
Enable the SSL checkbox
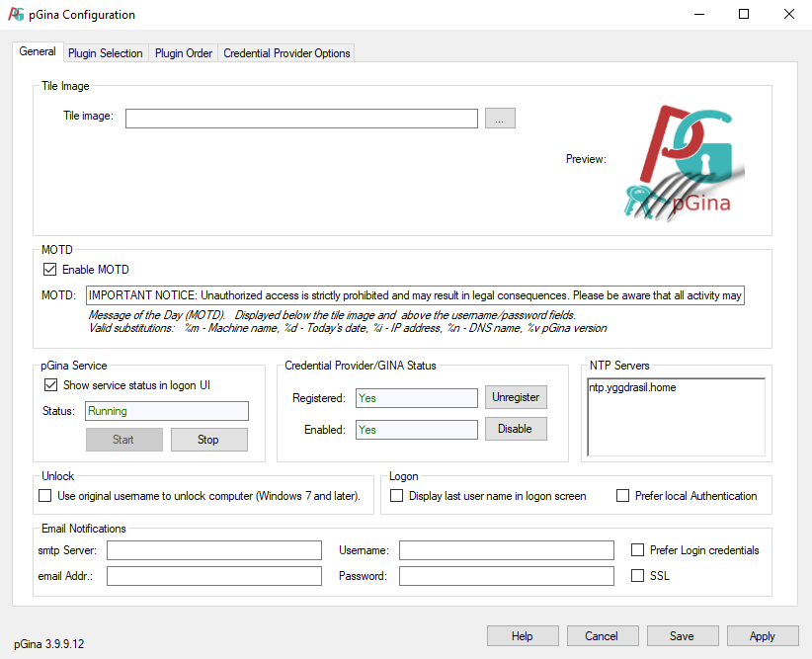[637, 576]
